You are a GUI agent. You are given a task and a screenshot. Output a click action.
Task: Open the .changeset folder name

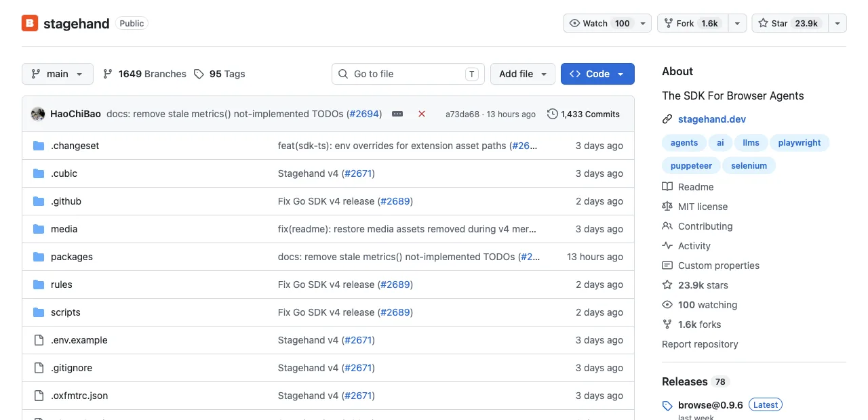click(75, 146)
